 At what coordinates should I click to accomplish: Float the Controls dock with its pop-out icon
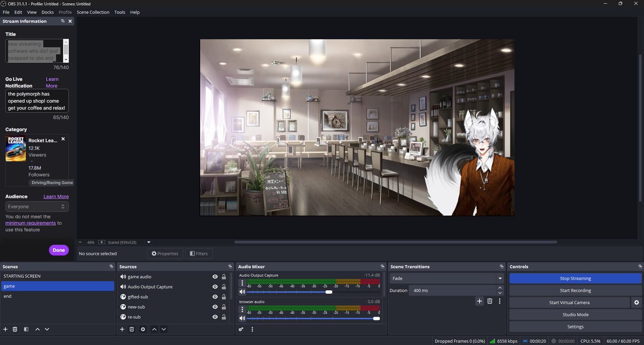point(640,267)
